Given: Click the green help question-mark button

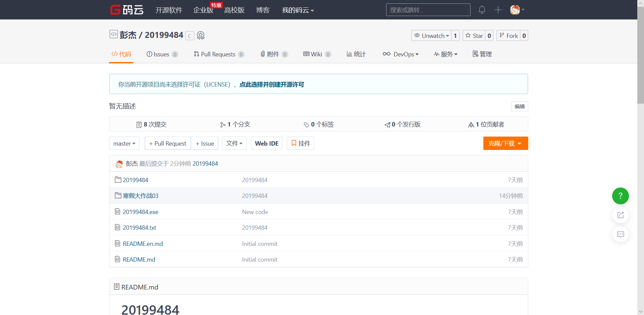Looking at the screenshot, I should pyautogui.click(x=620, y=196).
